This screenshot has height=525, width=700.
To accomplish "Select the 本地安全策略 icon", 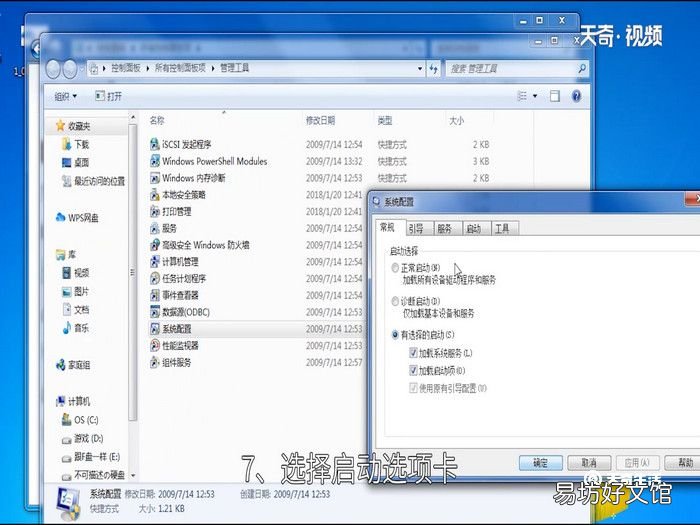I will click(154, 195).
